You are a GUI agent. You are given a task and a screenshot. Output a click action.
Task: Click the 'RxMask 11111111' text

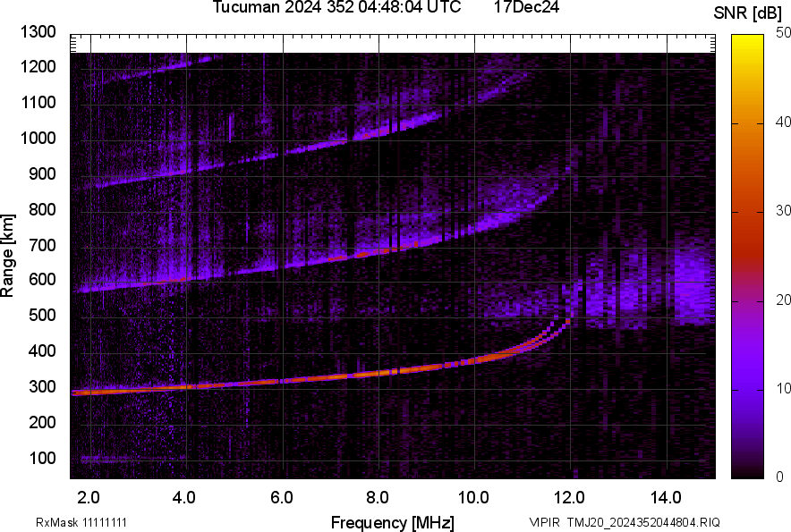pos(81,522)
